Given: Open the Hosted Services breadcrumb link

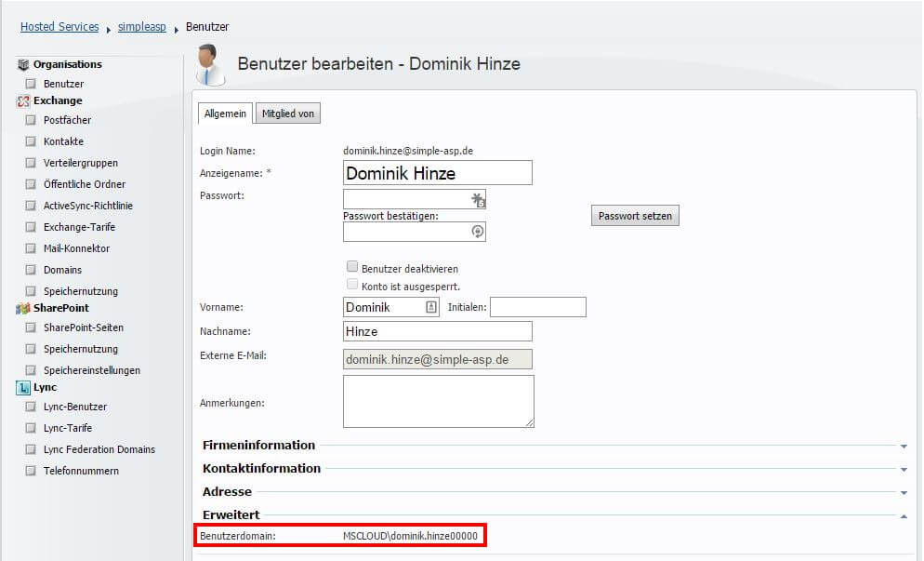Looking at the screenshot, I should (59, 26).
